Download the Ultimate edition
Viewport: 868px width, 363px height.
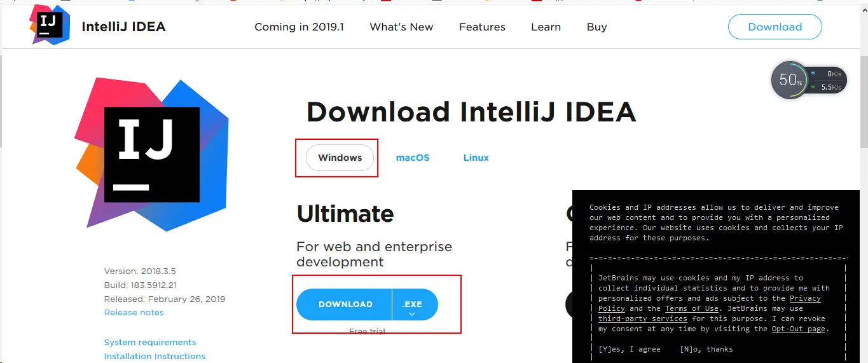(x=345, y=305)
